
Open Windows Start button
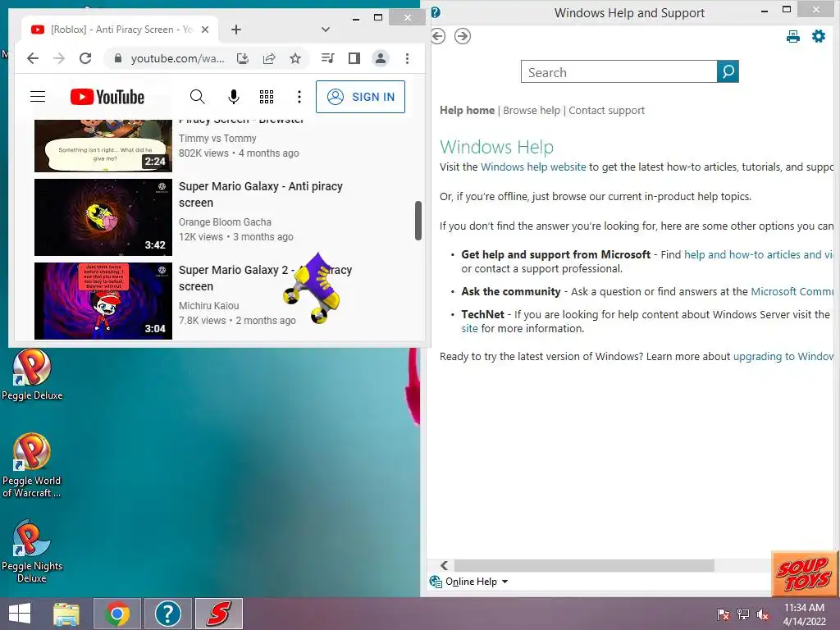click(20, 614)
